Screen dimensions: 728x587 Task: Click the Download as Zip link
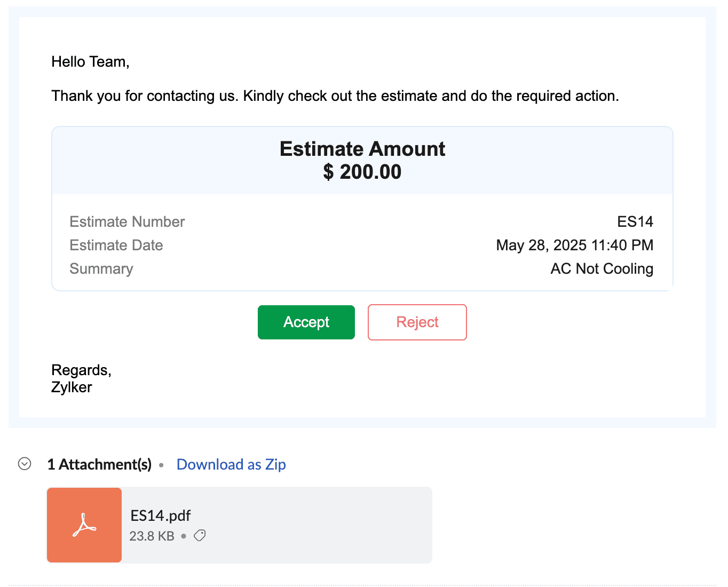pyautogui.click(x=231, y=464)
